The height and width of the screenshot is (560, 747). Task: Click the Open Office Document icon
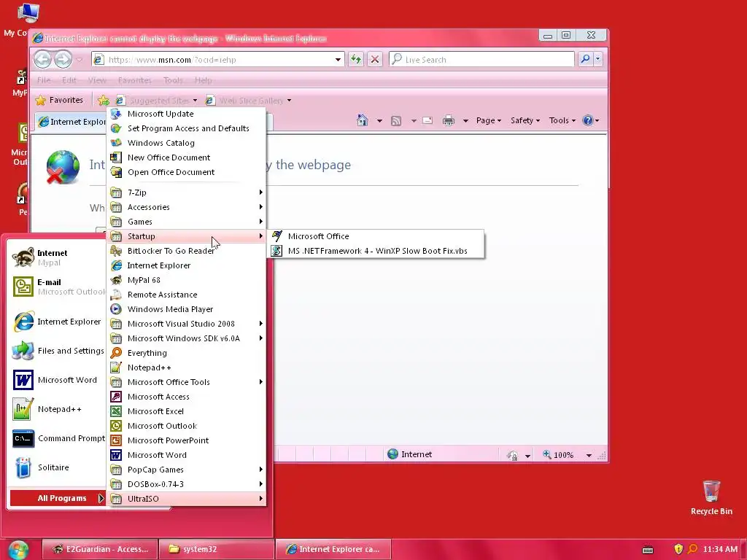coord(116,172)
